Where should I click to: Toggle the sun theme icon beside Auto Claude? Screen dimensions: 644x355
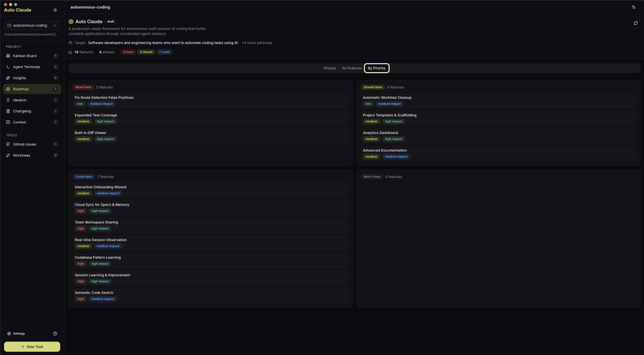click(x=55, y=10)
